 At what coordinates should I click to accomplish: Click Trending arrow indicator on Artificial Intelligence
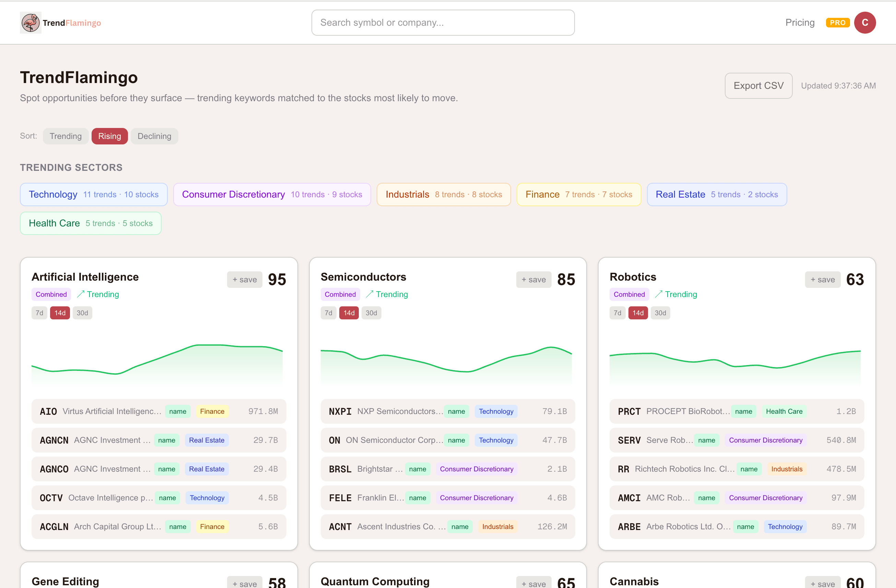click(x=98, y=294)
